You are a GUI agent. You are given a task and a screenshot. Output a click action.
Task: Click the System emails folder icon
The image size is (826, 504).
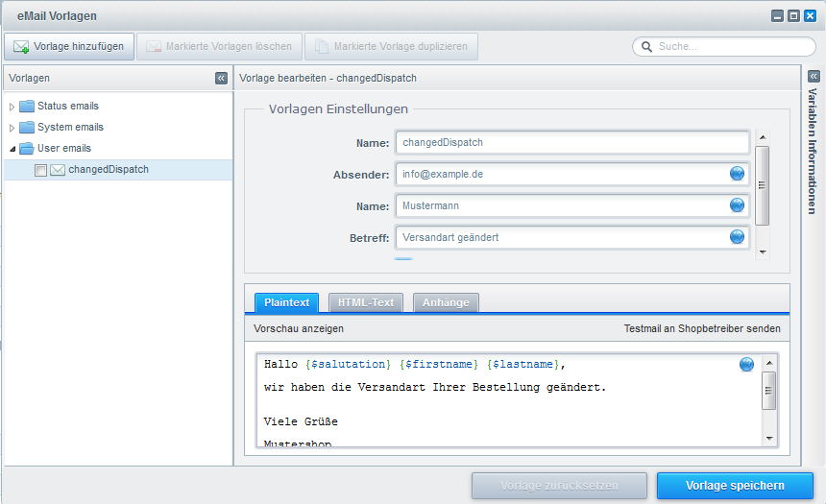pyautogui.click(x=27, y=128)
